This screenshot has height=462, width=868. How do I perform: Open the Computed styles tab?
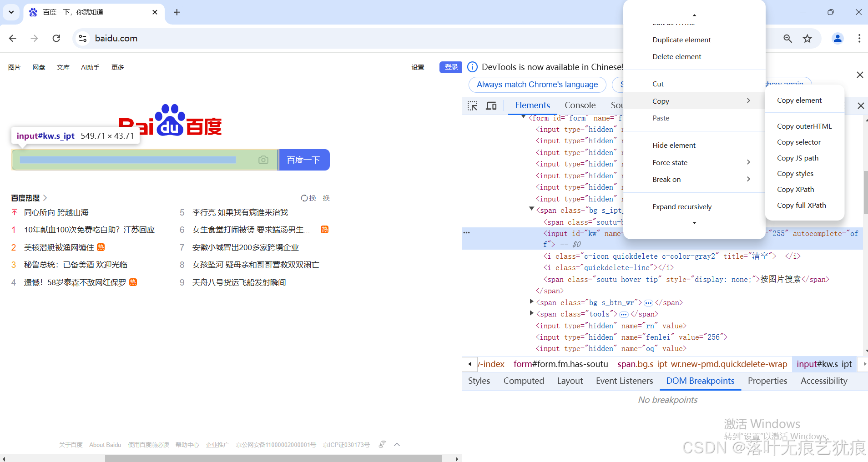(x=524, y=381)
